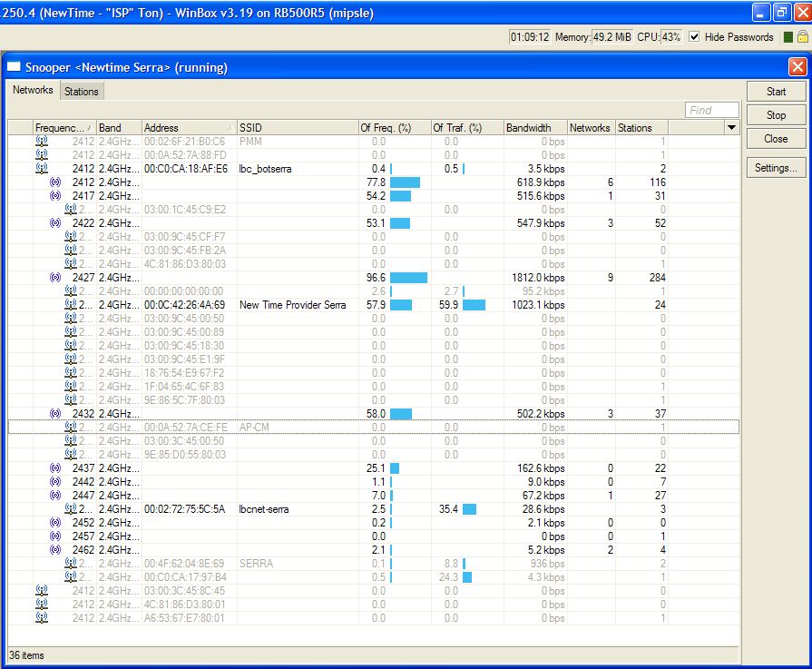
Task: Click the 2437 frequency channel icon
Action: [x=55, y=467]
